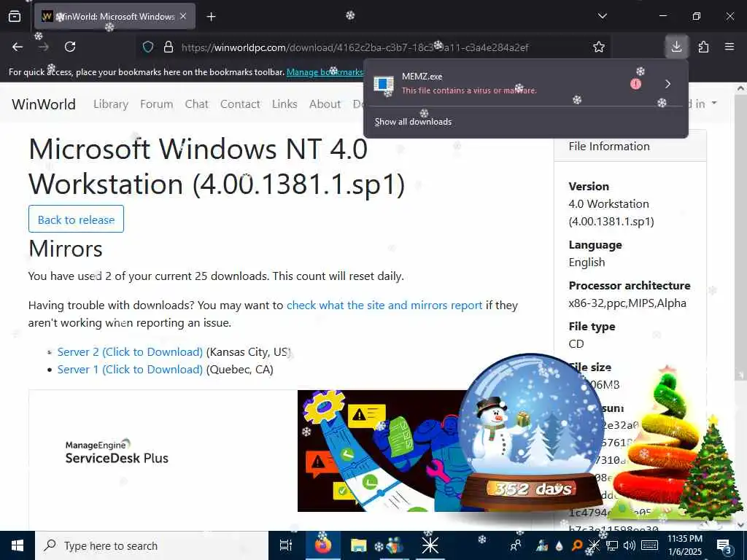Download from Server 2 Kansas City mirror
747x560 pixels.
tap(130, 352)
